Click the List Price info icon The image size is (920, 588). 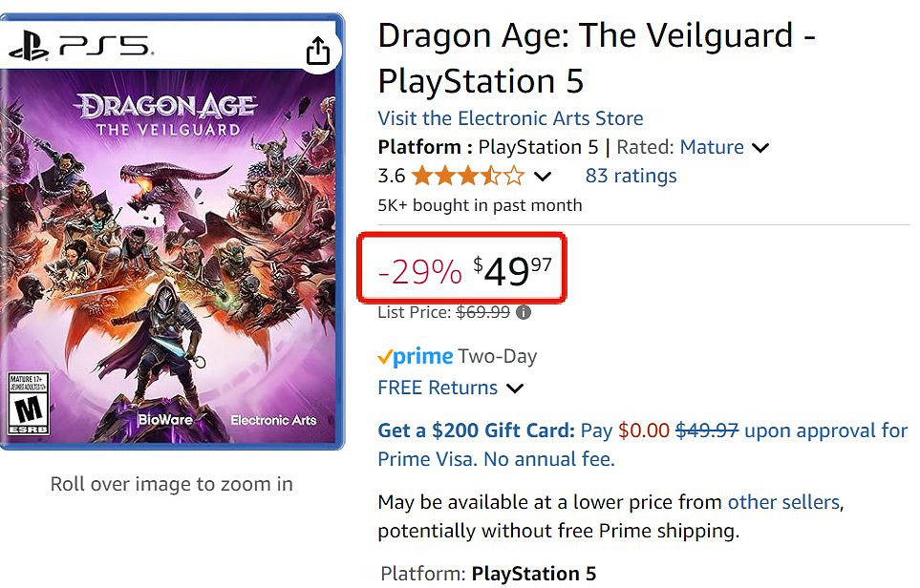click(x=524, y=312)
